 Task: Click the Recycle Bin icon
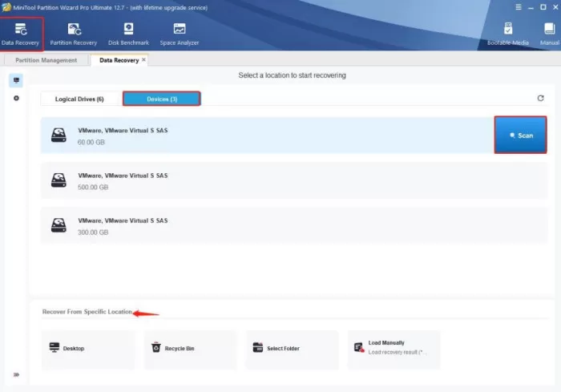(156, 347)
